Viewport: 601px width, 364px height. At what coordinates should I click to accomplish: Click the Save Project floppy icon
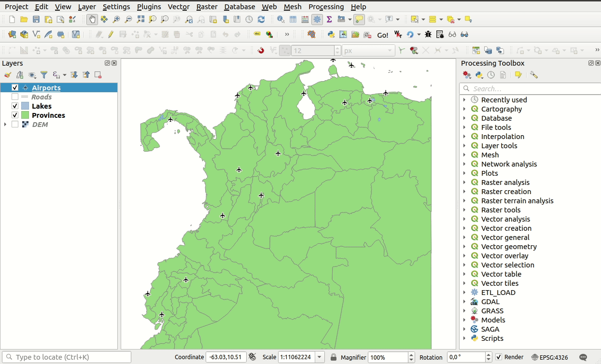click(36, 19)
